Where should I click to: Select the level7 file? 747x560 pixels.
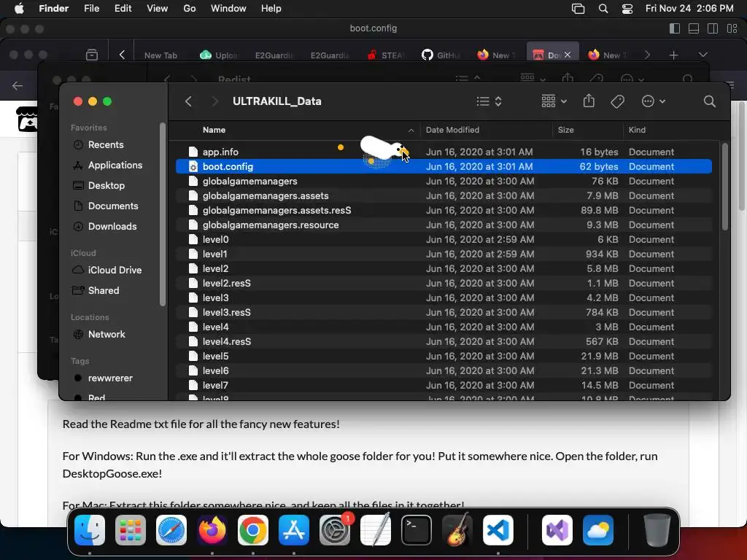pos(444,385)
